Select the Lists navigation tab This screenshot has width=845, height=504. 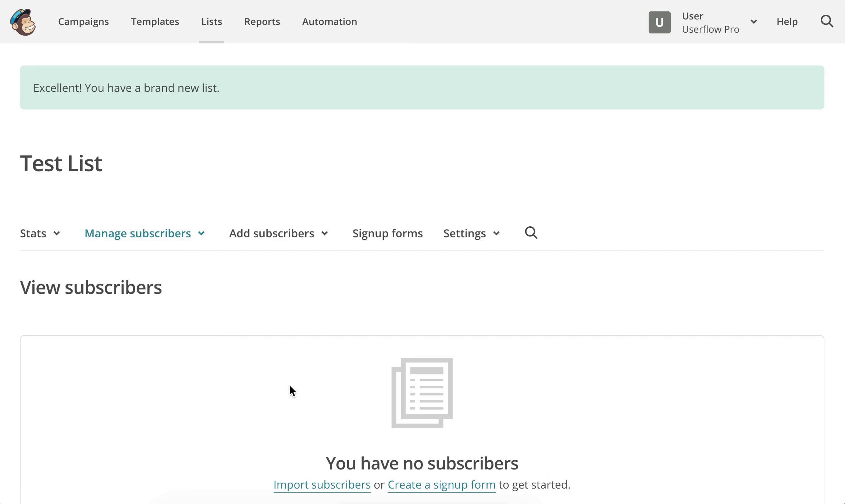pos(211,22)
